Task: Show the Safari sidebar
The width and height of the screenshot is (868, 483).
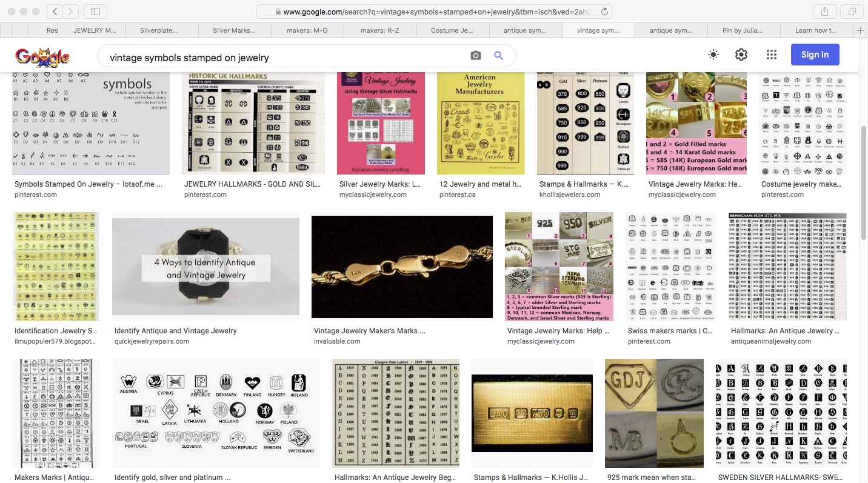Action: pyautogui.click(x=95, y=12)
